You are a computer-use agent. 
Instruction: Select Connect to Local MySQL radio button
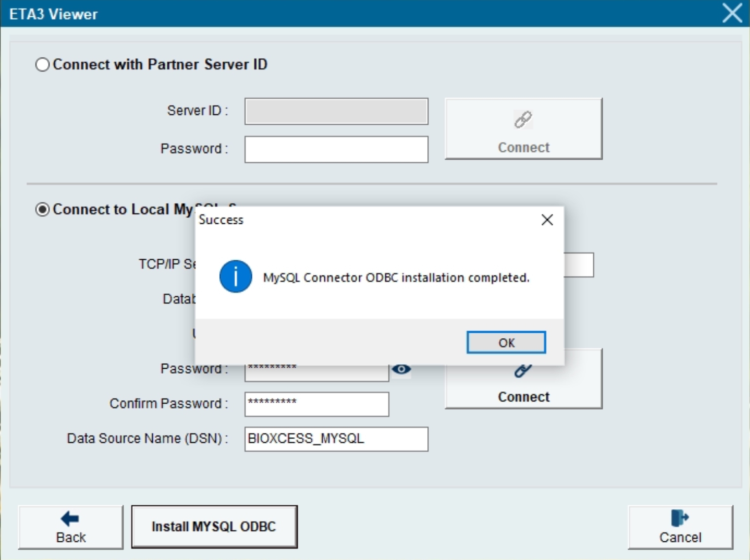click(42, 210)
